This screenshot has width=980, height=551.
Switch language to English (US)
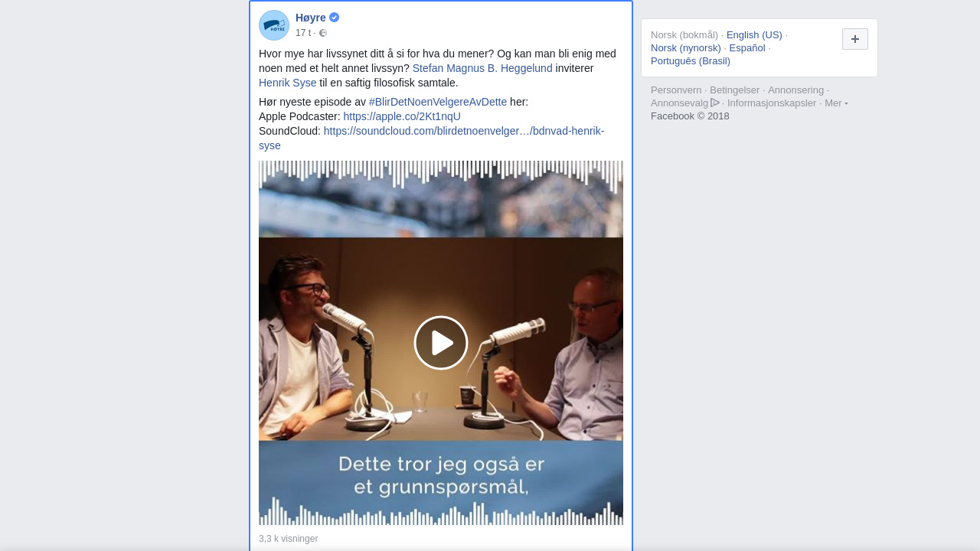[x=754, y=35]
